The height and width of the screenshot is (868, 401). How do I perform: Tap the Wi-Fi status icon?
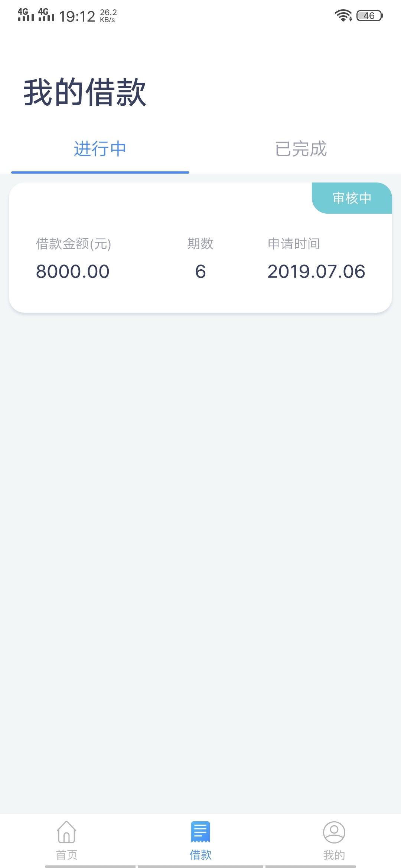(x=343, y=16)
